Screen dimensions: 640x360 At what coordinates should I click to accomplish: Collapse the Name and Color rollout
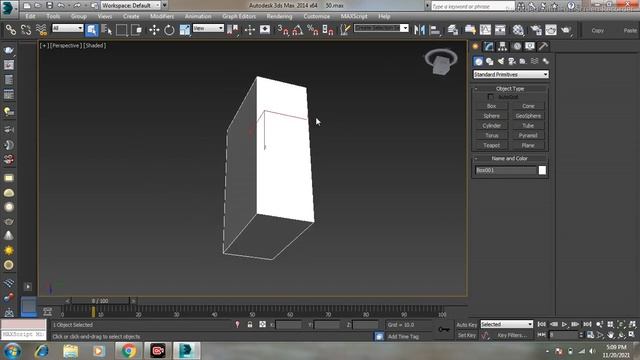point(510,158)
